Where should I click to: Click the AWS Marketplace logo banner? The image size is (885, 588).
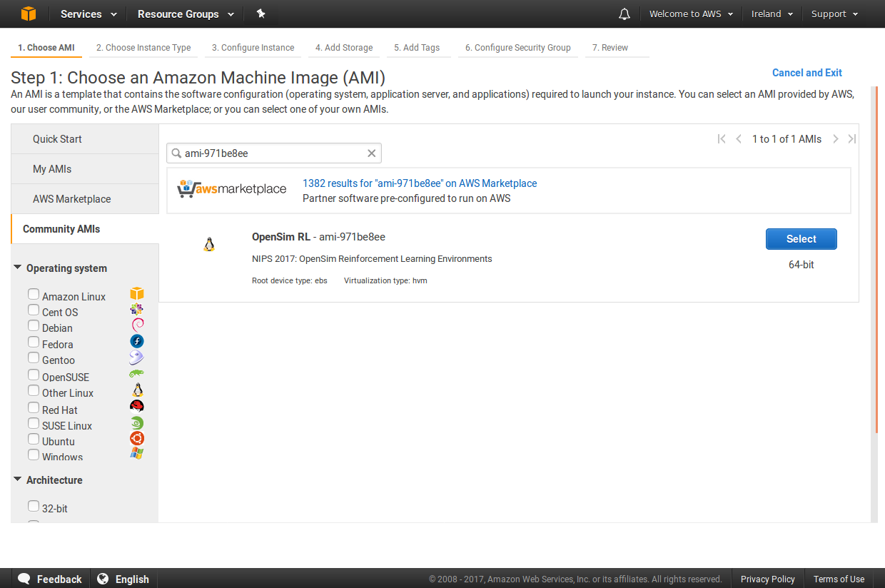pos(232,189)
